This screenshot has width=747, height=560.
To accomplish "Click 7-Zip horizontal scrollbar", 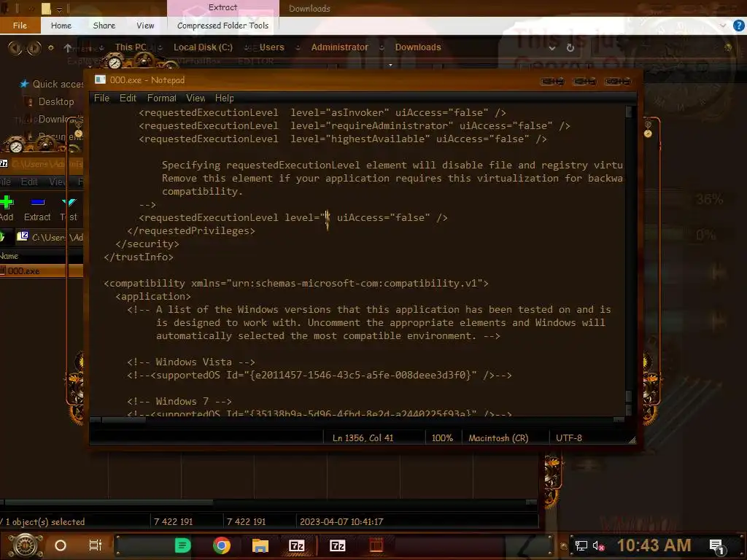I will click(x=269, y=502).
